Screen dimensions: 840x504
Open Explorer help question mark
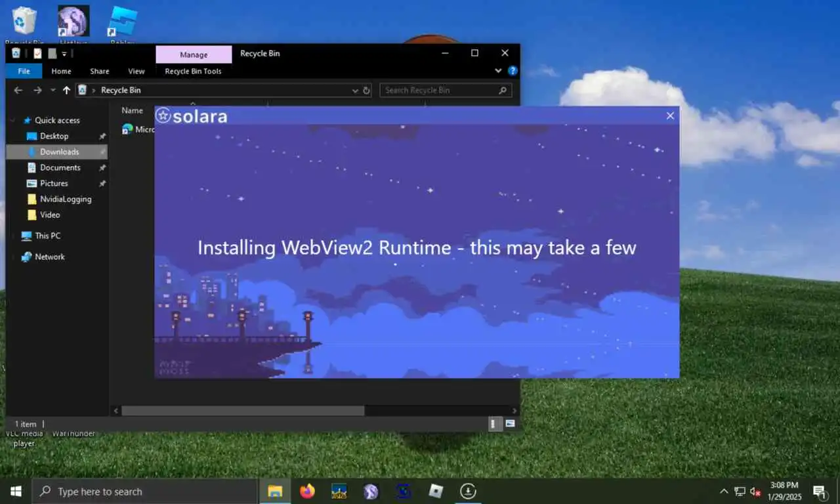coord(513,71)
